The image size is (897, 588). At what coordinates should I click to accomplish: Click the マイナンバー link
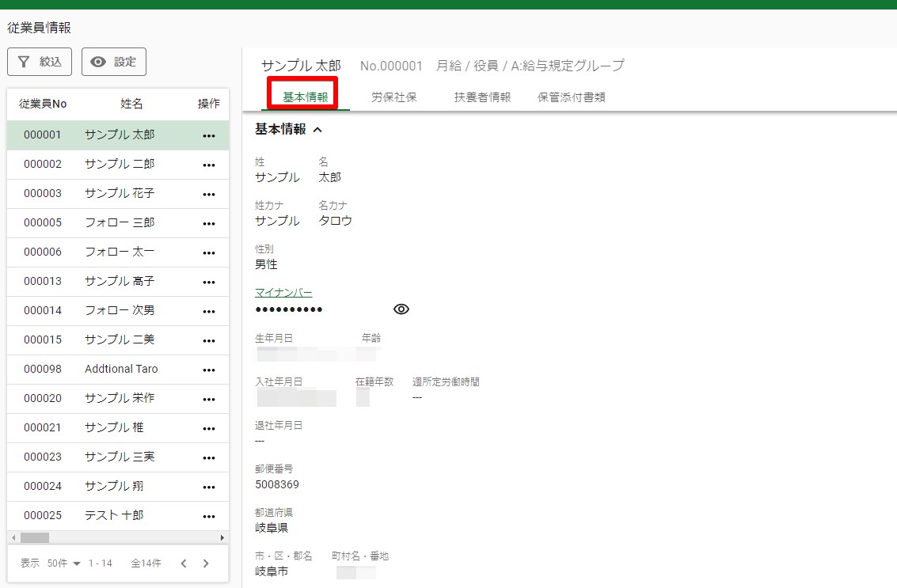point(283,293)
